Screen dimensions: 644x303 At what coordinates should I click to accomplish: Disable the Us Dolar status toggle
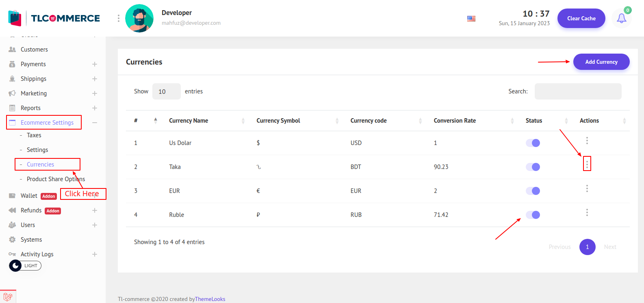533,143
